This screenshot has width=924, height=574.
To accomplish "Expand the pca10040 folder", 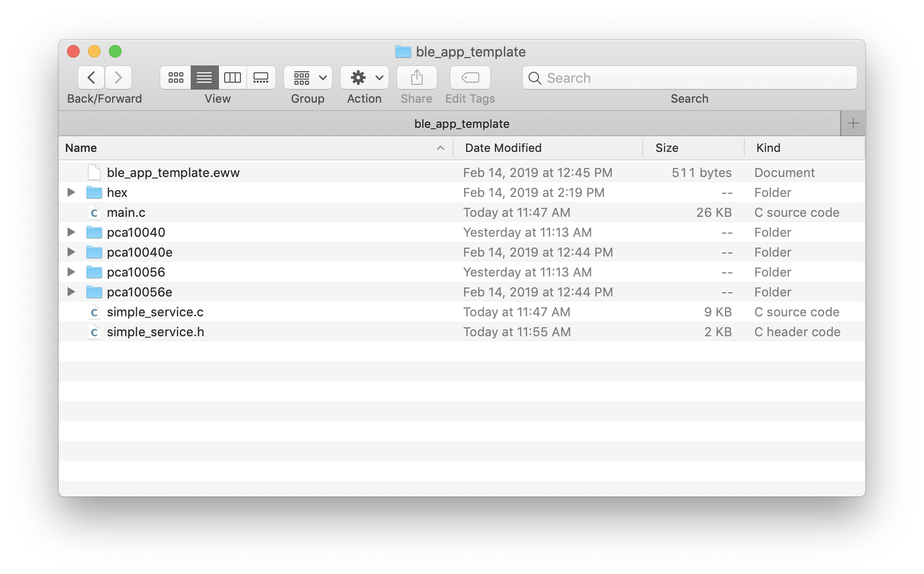I will click(x=71, y=233).
